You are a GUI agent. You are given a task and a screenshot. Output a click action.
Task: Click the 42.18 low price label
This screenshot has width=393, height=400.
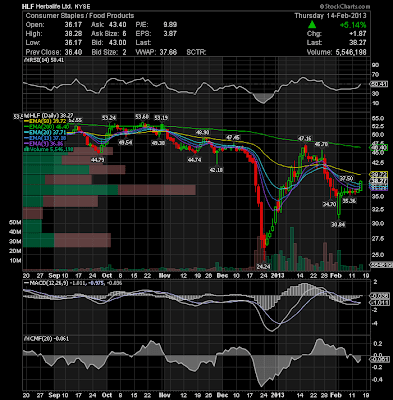216,170
